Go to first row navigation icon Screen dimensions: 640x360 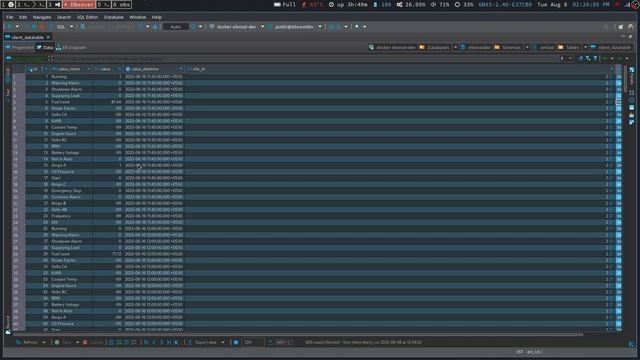point(147,342)
